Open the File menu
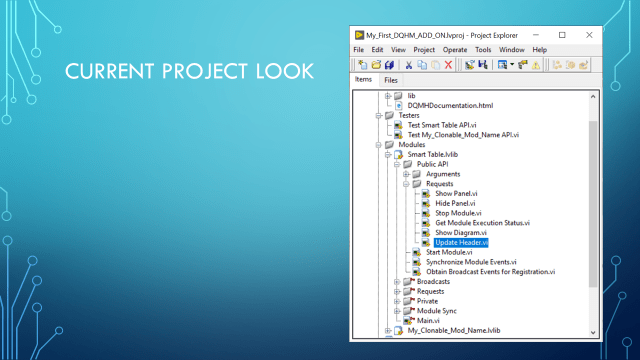640x360 pixels. (x=358, y=50)
